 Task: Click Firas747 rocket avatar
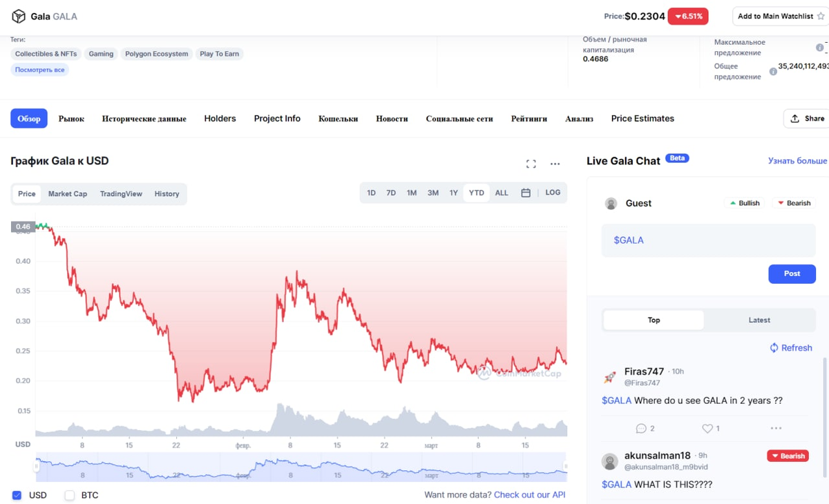610,377
